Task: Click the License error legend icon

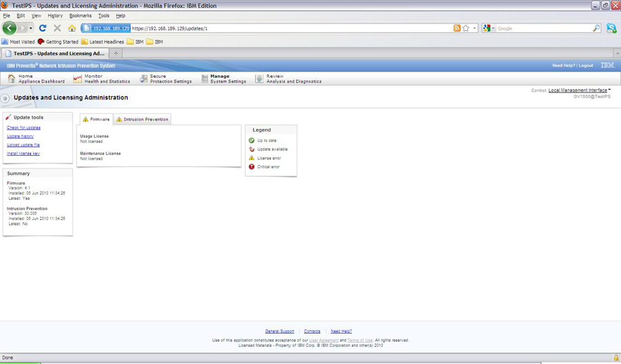Action: coord(251,158)
